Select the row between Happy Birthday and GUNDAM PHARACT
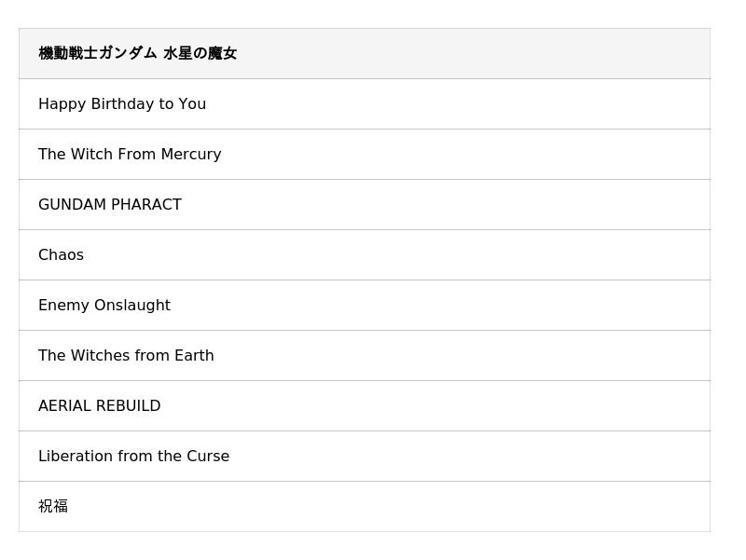This screenshot has width=746, height=560. pyautogui.click(x=130, y=155)
